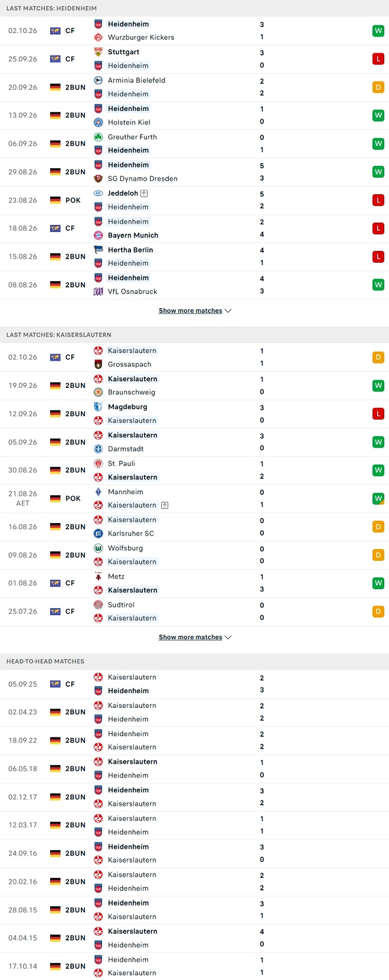Click the orange D badge for Arminia Bielefeld match
389x980 pixels.
click(378, 87)
